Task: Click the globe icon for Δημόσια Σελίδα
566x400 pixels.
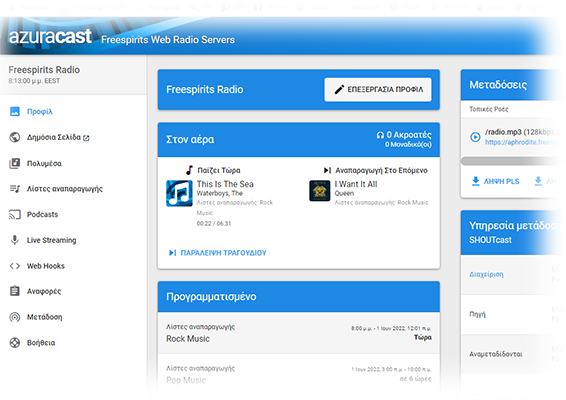Action: 14,138
